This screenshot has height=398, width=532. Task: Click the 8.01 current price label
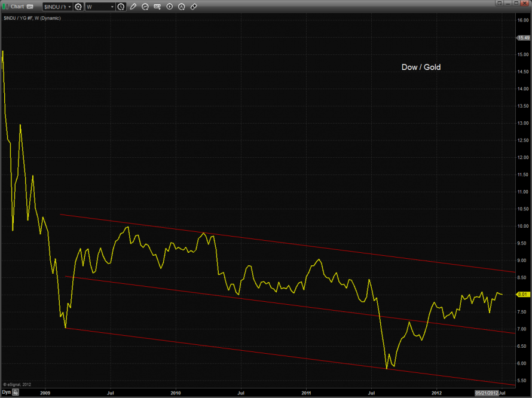pos(522,294)
